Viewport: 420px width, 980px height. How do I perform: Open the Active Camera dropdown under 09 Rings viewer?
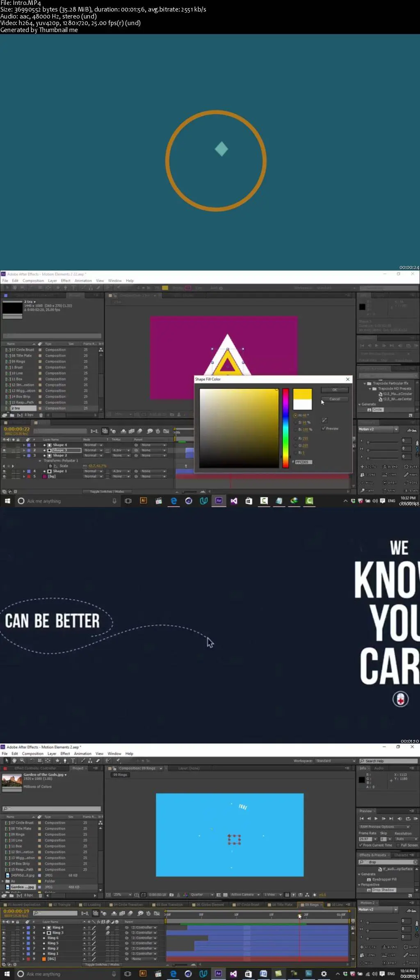tap(245, 895)
